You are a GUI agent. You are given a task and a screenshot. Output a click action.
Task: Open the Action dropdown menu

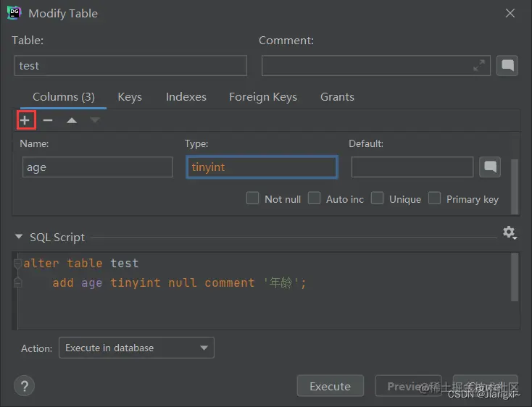click(136, 348)
